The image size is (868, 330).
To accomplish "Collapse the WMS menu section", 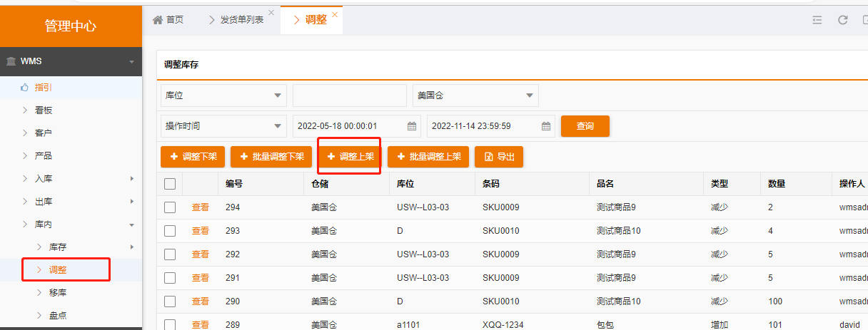I will tap(131, 62).
